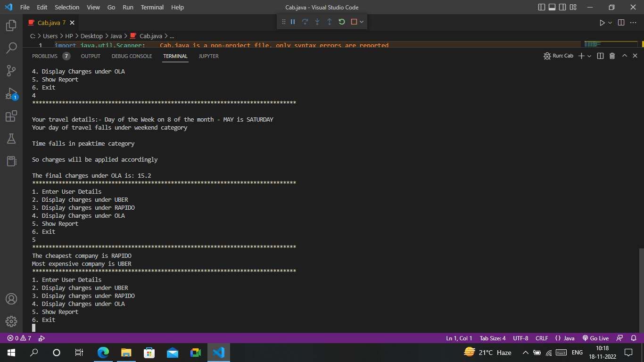The image size is (644, 362).
Task: Click the Step Over debug icon
Action: (305, 22)
